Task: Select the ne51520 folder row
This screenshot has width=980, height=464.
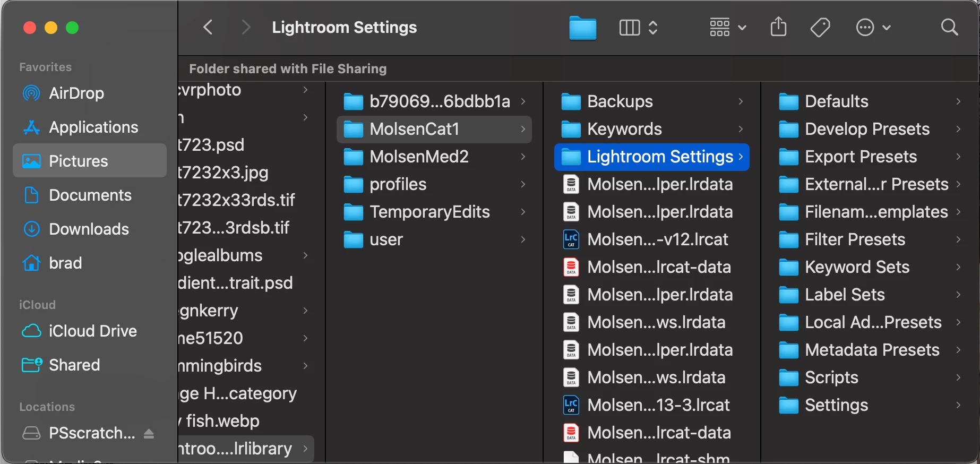Action: tap(246, 338)
